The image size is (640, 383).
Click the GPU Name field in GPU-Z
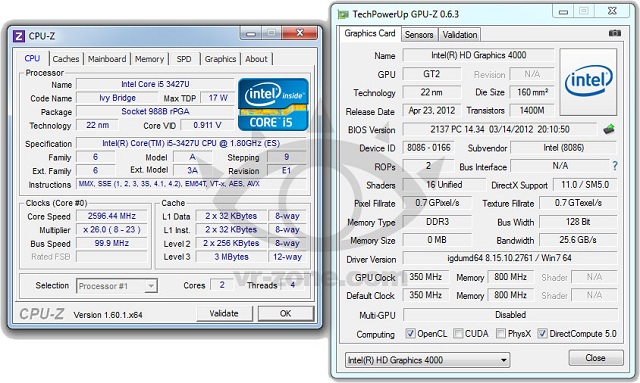tap(478, 55)
